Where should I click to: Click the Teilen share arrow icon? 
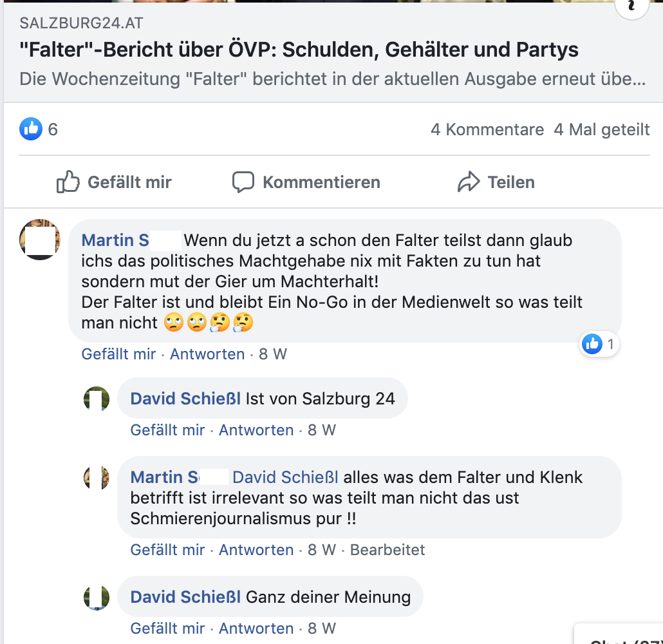click(x=469, y=182)
